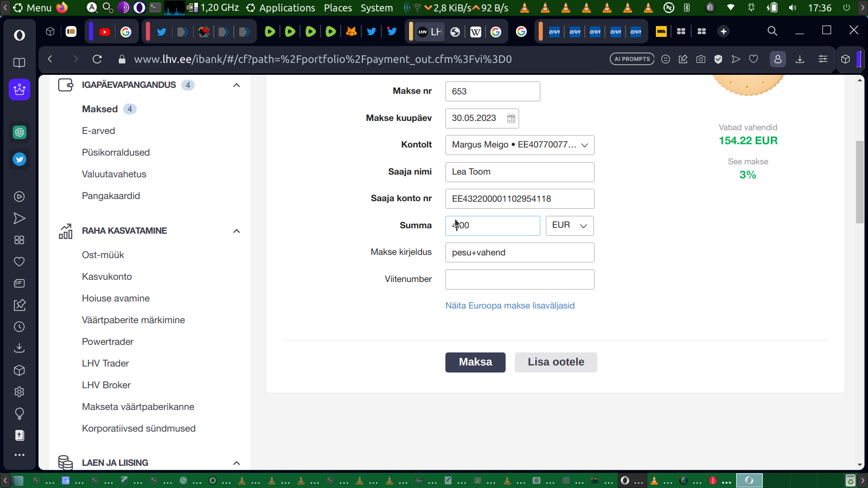Open My Flow arrow icon in sidebar
The height and width of the screenshot is (488, 868).
20,219
